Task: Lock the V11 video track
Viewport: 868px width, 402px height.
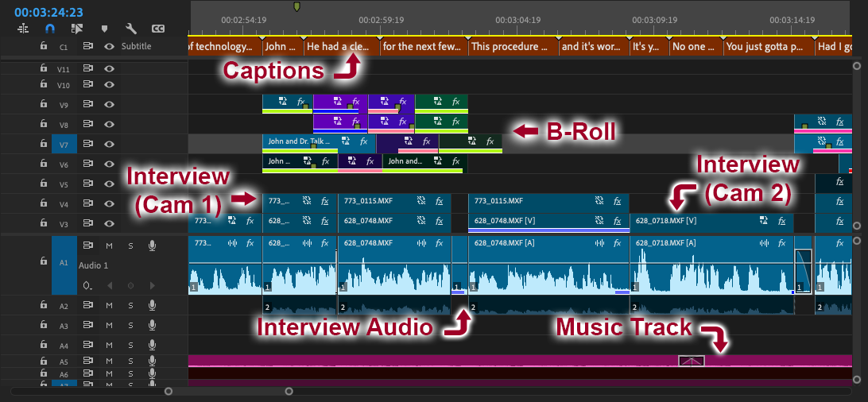Action: (x=43, y=68)
